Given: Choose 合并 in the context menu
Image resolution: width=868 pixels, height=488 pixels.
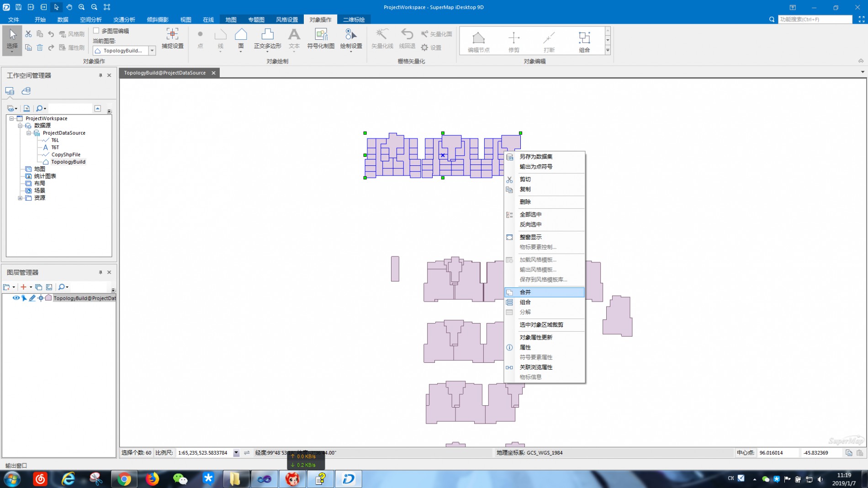Looking at the screenshot, I should [x=544, y=292].
